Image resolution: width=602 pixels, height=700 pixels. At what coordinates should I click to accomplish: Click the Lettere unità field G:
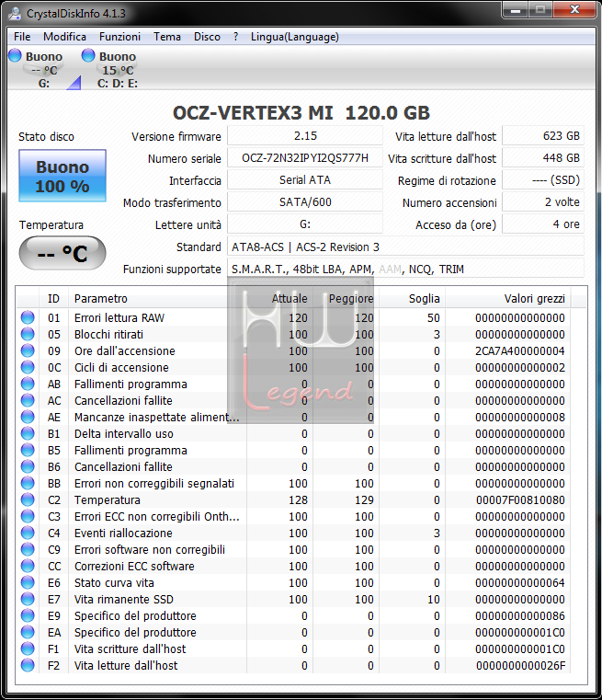[305, 224]
